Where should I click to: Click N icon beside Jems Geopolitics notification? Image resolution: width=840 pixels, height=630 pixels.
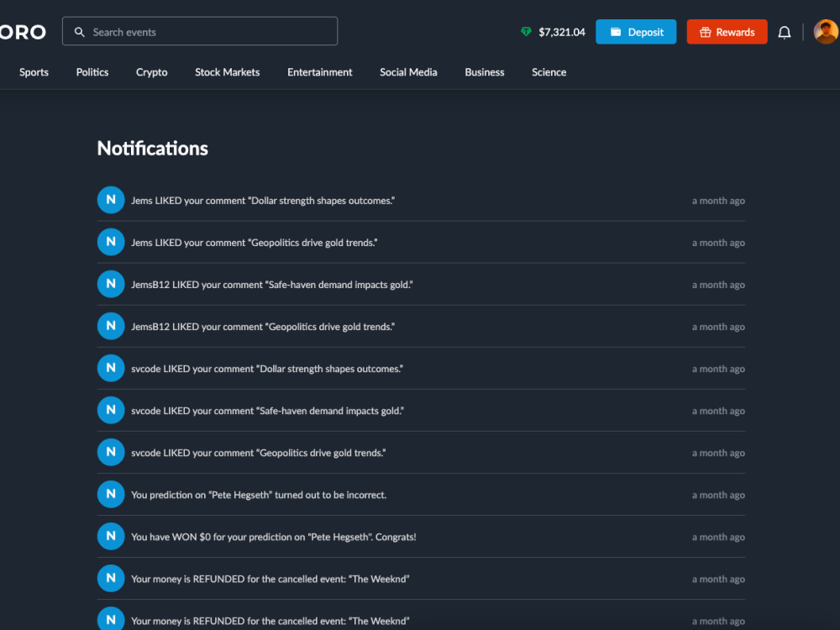pyautogui.click(x=111, y=242)
